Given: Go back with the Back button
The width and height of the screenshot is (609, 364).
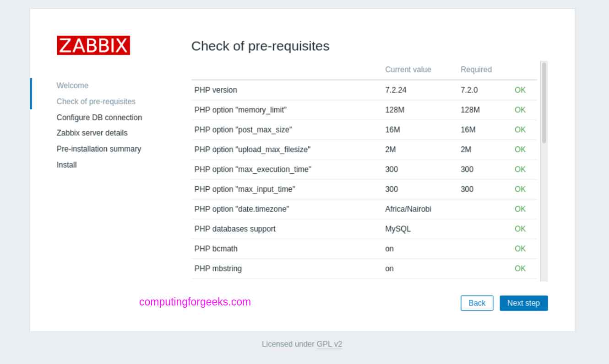Looking at the screenshot, I should click(477, 303).
